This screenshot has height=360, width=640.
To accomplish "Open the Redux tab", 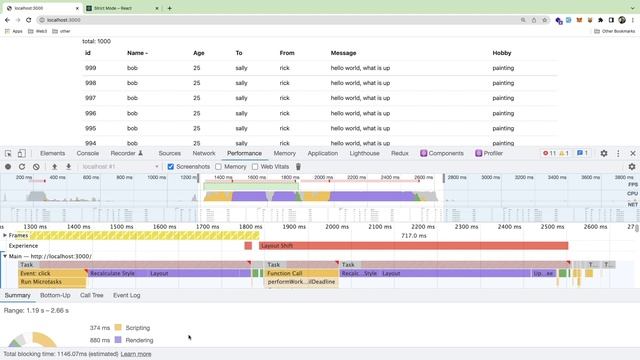I will [400, 153].
